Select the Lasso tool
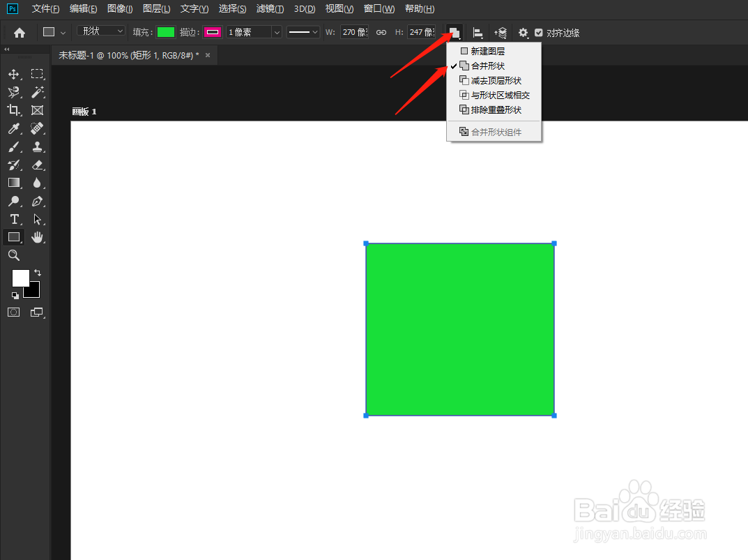This screenshot has height=560, width=748. tap(14, 92)
